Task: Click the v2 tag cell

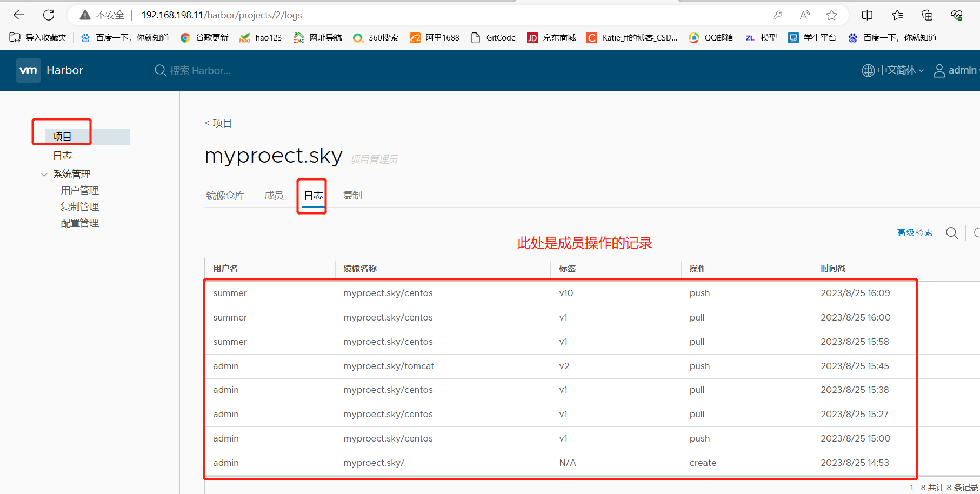Action: click(x=564, y=366)
